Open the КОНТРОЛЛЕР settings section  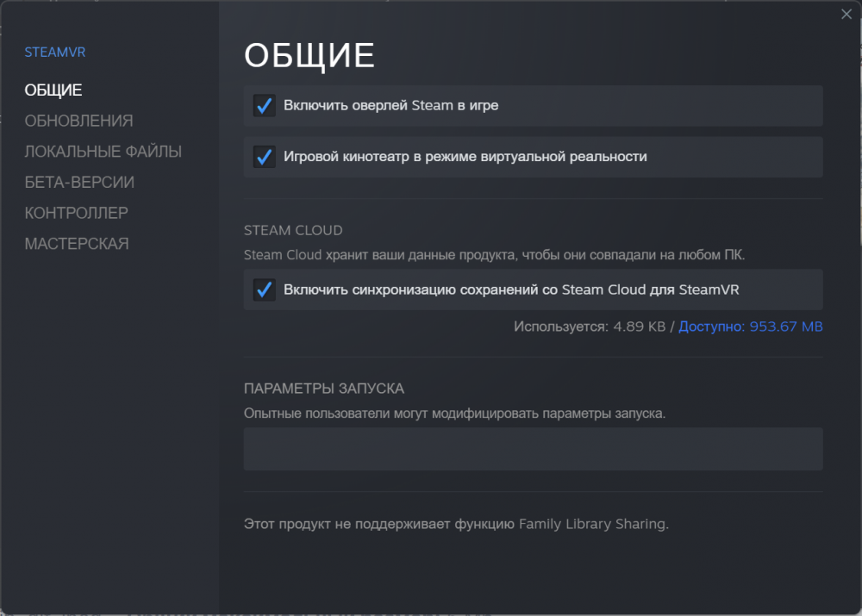76,212
